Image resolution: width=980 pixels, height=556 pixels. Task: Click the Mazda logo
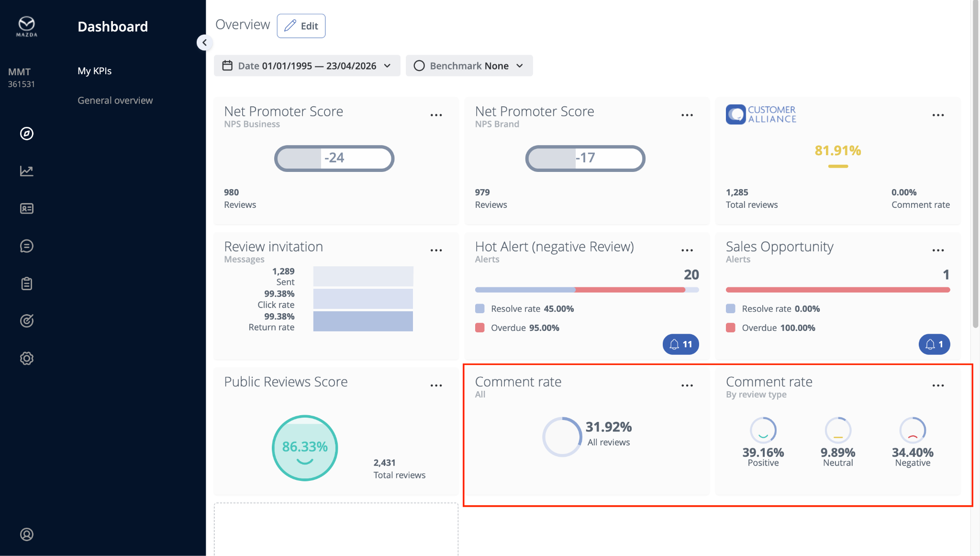[27, 26]
